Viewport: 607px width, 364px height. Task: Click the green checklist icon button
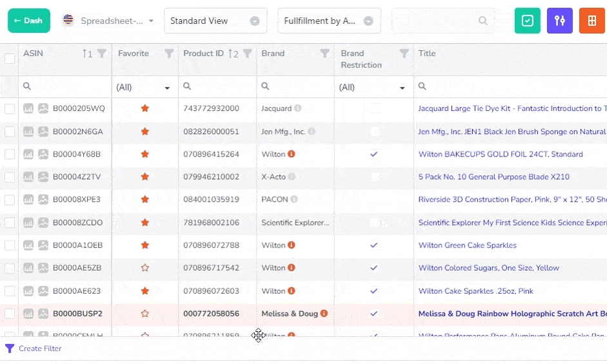click(527, 21)
